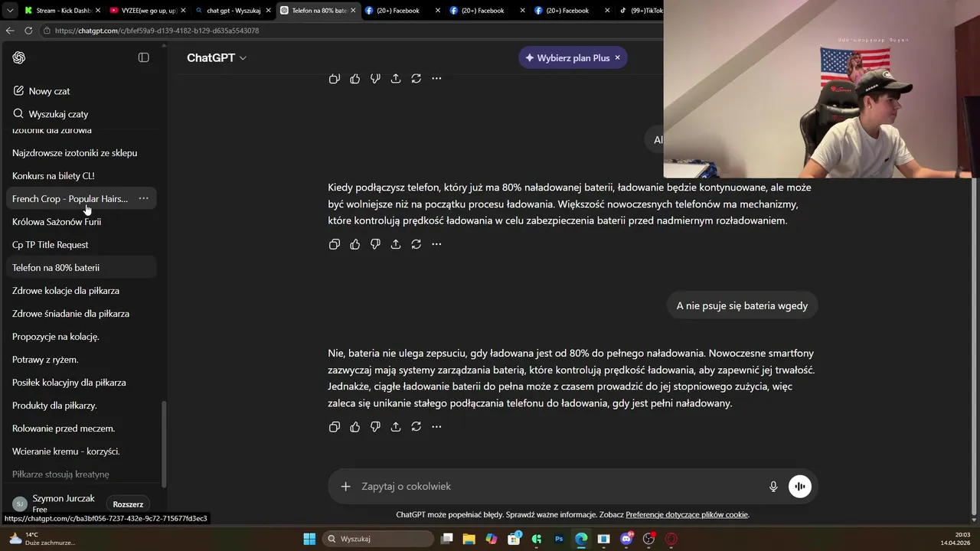Like the answer starting 'Nie, bateria nie ulega'

pyautogui.click(x=354, y=426)
